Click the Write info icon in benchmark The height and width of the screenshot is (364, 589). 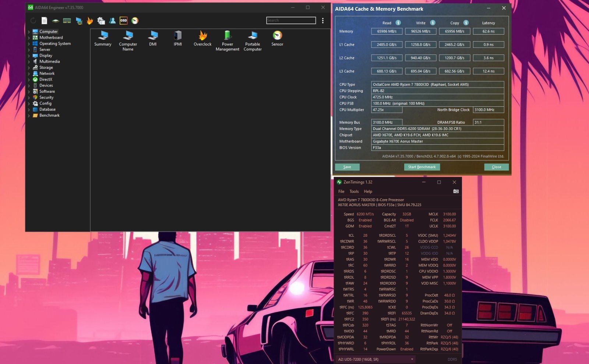pyautogui.click(x=433, y=23)
